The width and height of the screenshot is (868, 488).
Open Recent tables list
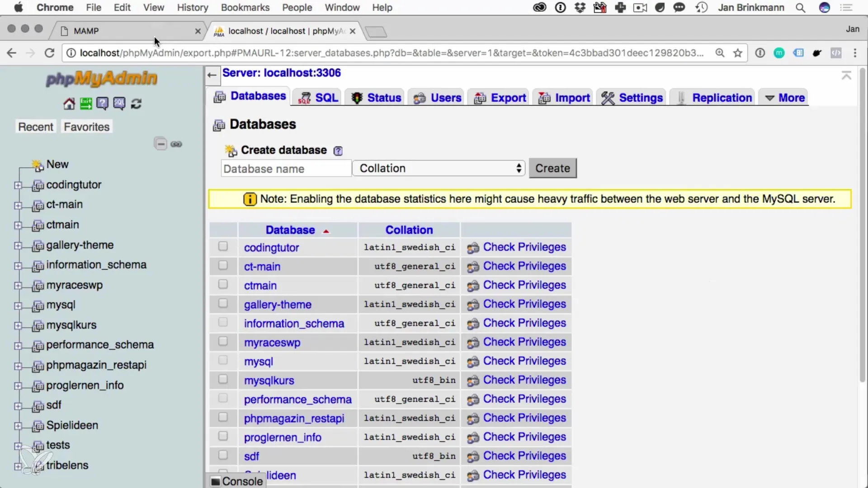35,127
